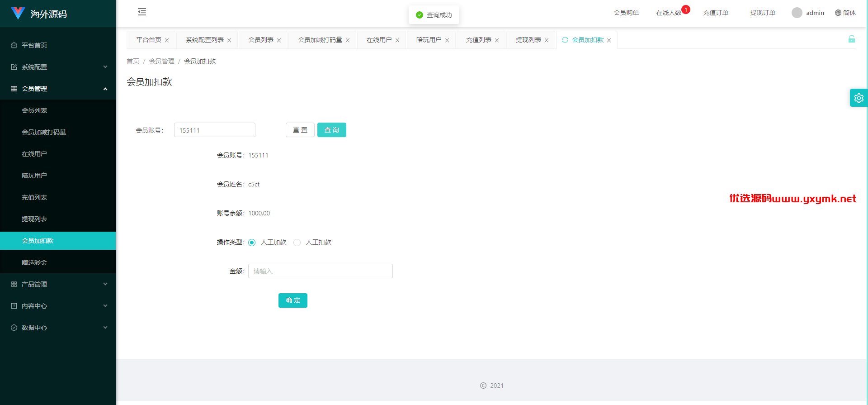Close the 会员加减打码量 tab

tap(348, 40)
